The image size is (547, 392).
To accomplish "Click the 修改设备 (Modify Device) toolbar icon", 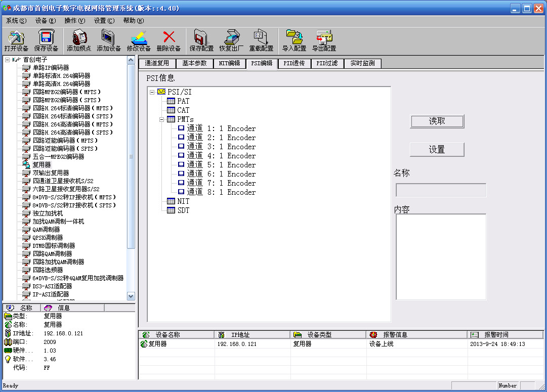I will (139, 37).
